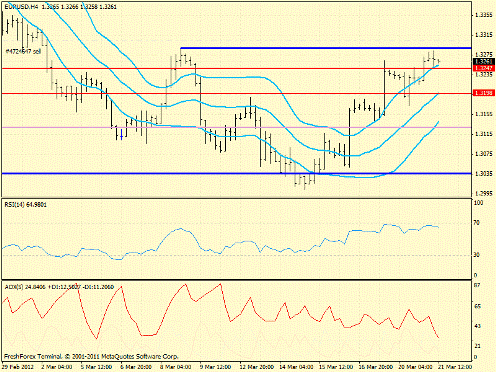This screenshot has height=372, width=496.
Task: Click the FreshForex Terminal copyright text
Action: pos(91,356)
